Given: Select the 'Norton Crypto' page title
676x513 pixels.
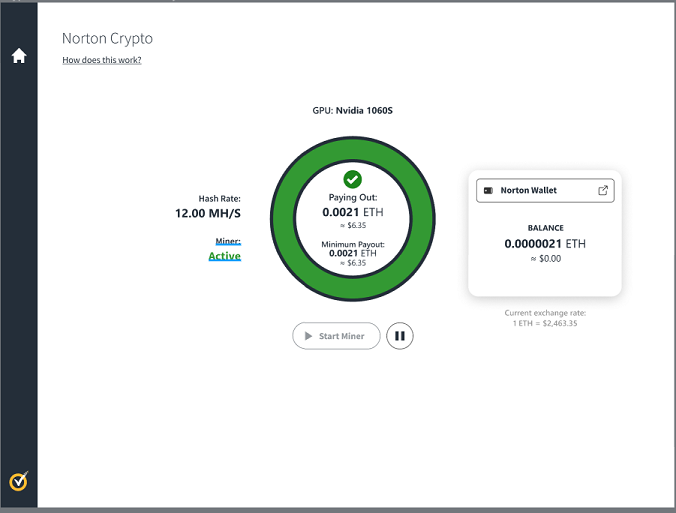Looking at the screenshot, I should 107,39.
